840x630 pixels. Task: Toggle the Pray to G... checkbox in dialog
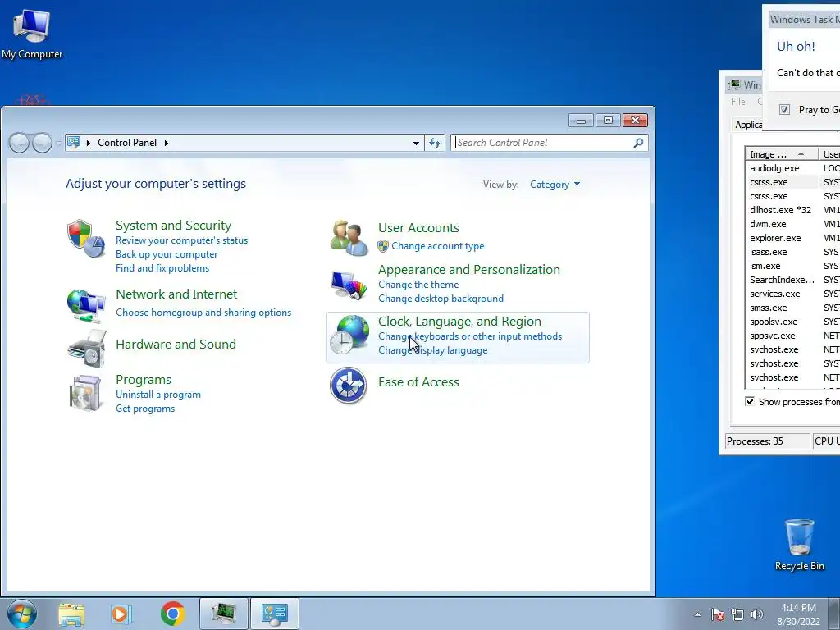point(784,109)
